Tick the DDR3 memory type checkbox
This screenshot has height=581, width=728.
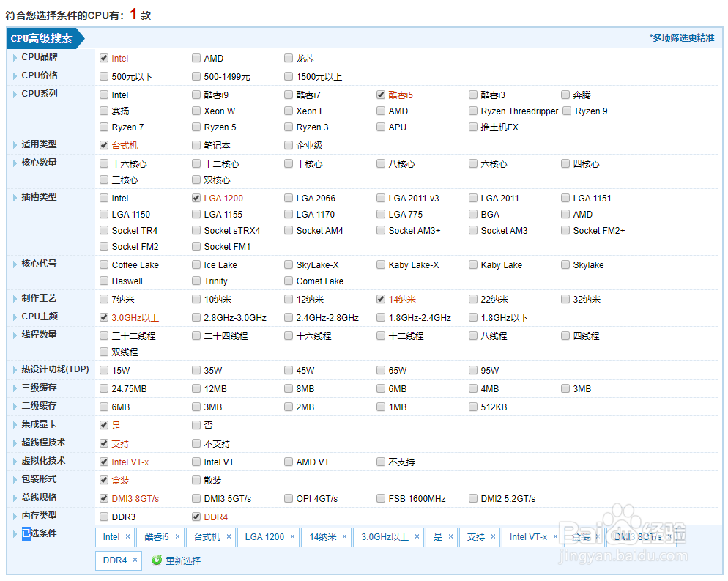[104, 517]
